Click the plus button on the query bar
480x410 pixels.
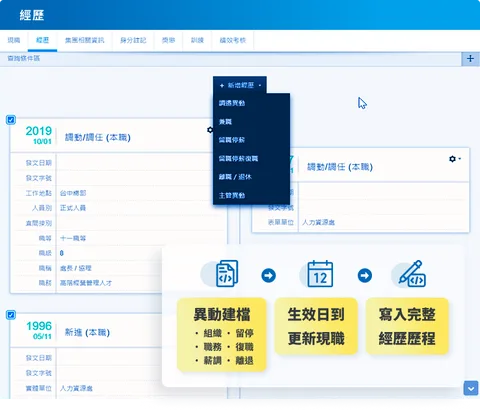470,59
